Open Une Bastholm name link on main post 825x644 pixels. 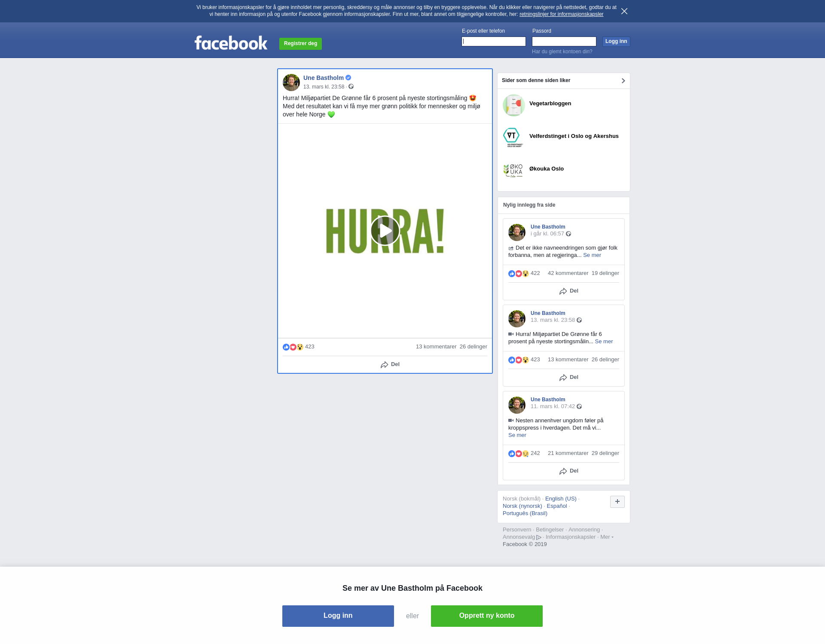pyautogui.click(x=324, y=78)
